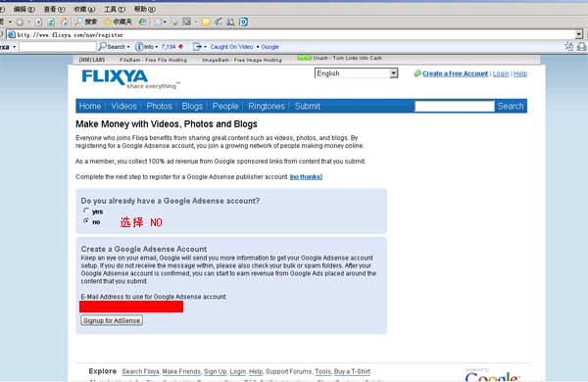Viewport: 588px width, 382px height.
Task: Open the forward button history dropdown arrow
Action: coord(28,23)
